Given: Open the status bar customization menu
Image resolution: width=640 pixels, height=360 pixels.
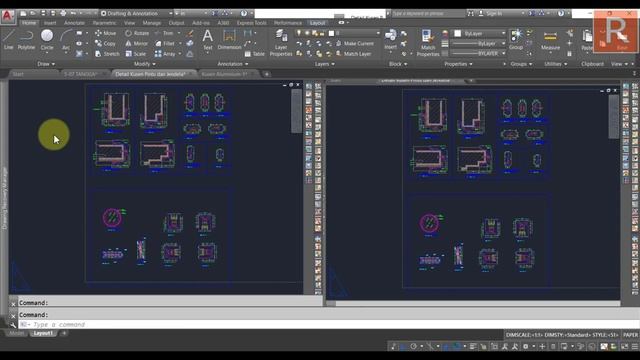Looking at the screenshot, I should point(635,347).
